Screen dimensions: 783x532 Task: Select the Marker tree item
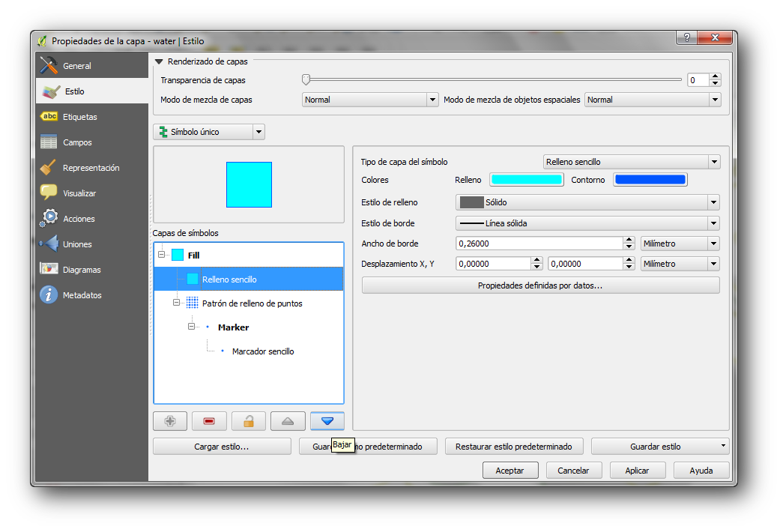point(233,327)
